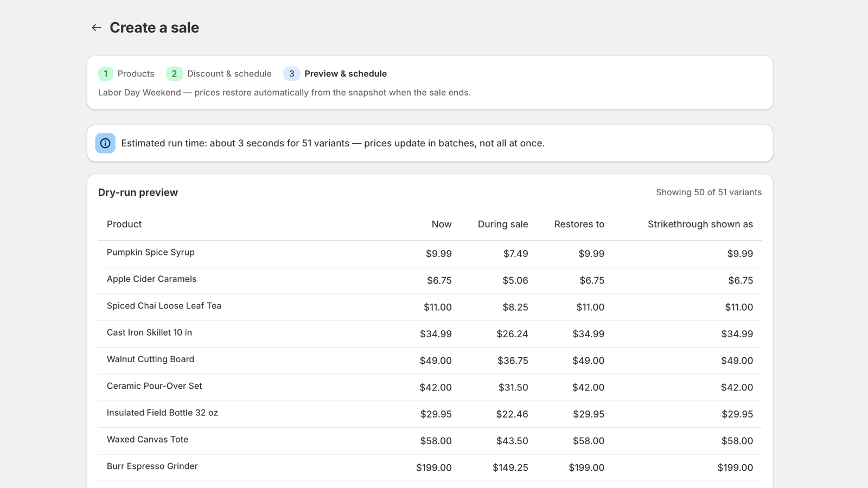Click the estimated run time message text
Viewport: 868px width, 488px height.
(x=333, y=143)
